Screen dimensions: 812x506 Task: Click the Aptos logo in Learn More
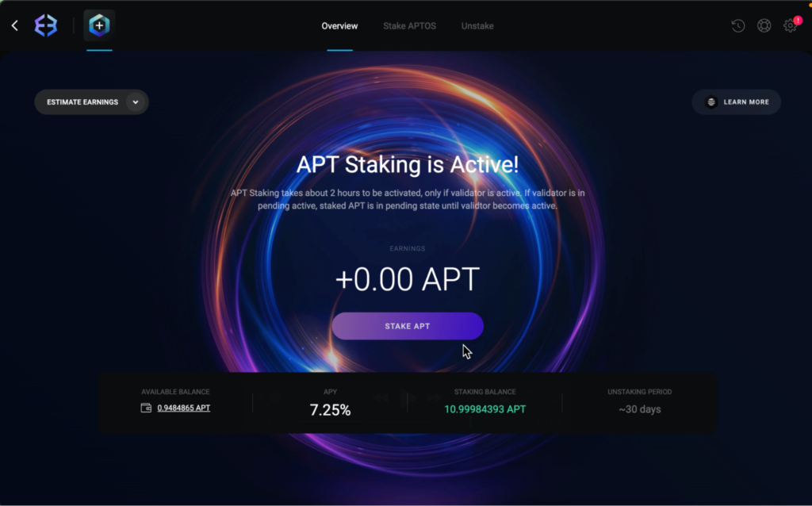[x=711, y=102]
